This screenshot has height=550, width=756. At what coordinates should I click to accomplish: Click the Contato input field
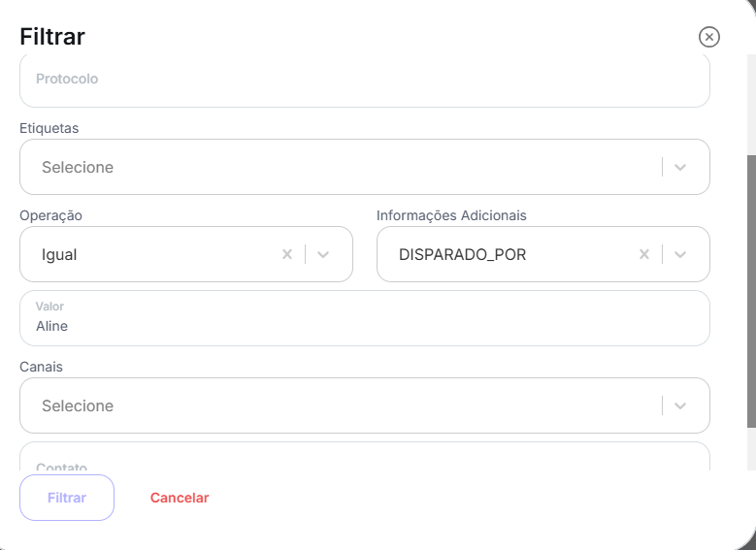click(364, 459)
